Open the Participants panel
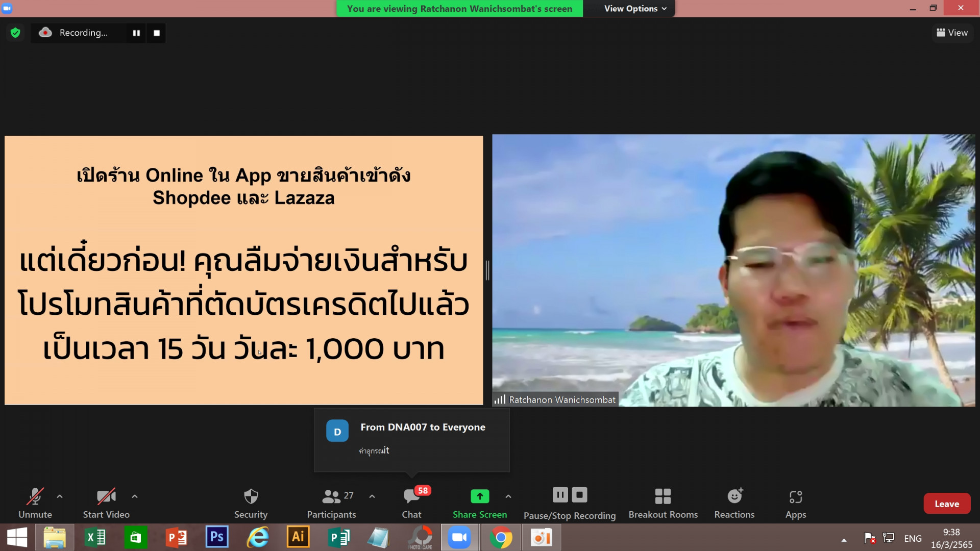This screenshot has width=980, height=551. click(x=331, y=504)
